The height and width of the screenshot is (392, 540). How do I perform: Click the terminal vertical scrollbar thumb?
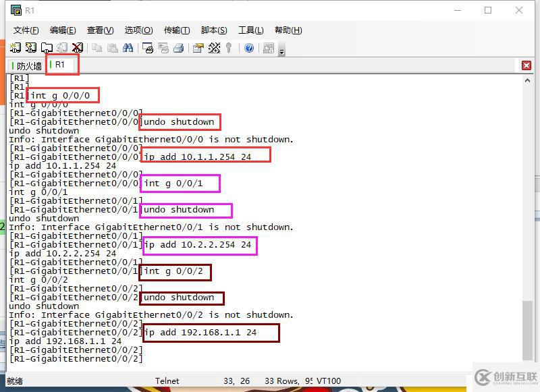coord(527,330)
